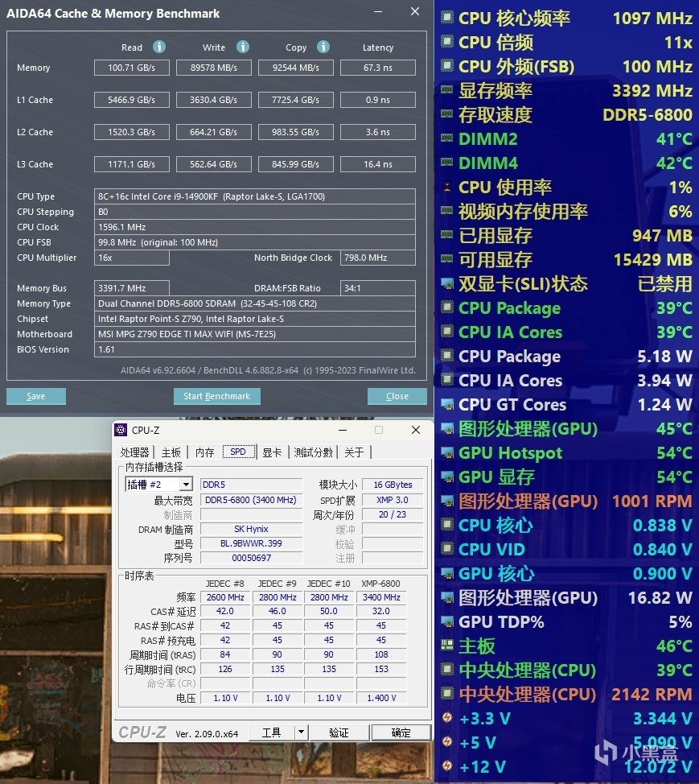Open the 測試分數 tab in CPU-Z

click(313, 452)
